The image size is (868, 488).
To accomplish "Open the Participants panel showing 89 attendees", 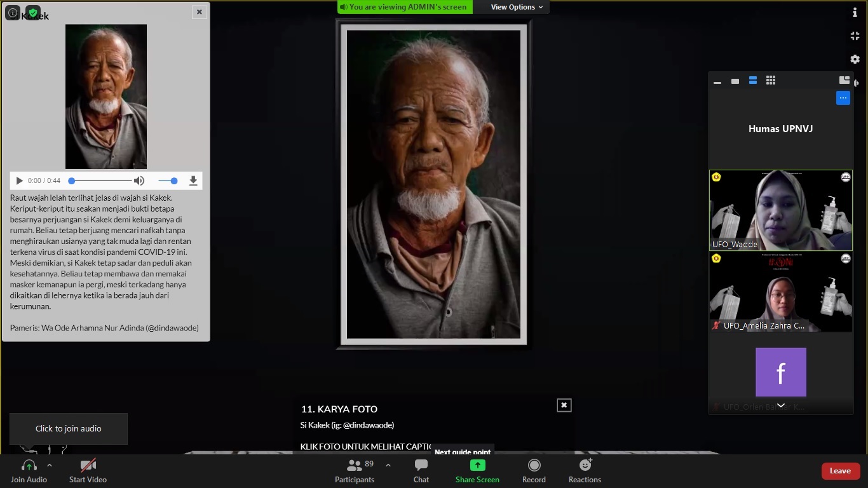I will pos(355,470).
